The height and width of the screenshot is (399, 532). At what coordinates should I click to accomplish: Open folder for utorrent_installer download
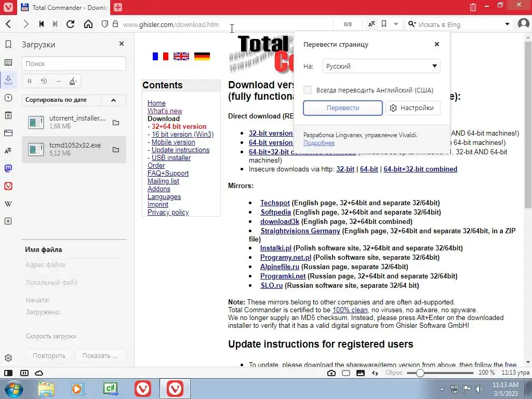[x=116, y=123]
